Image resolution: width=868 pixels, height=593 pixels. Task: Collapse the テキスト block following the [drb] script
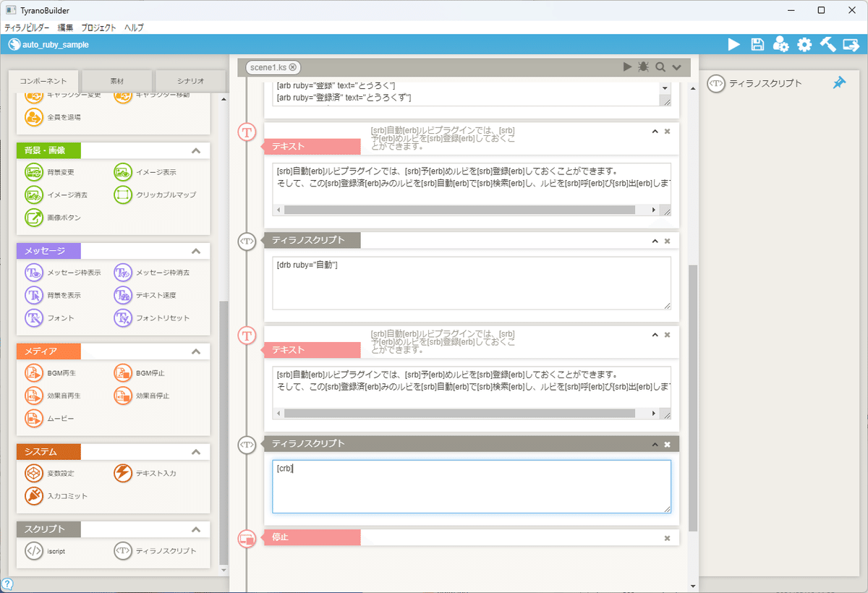click(655, 335)
